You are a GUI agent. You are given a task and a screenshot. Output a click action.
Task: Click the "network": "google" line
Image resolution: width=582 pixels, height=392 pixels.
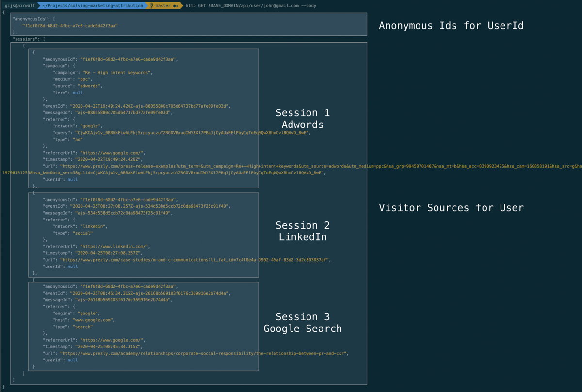[x=77, y=125]
